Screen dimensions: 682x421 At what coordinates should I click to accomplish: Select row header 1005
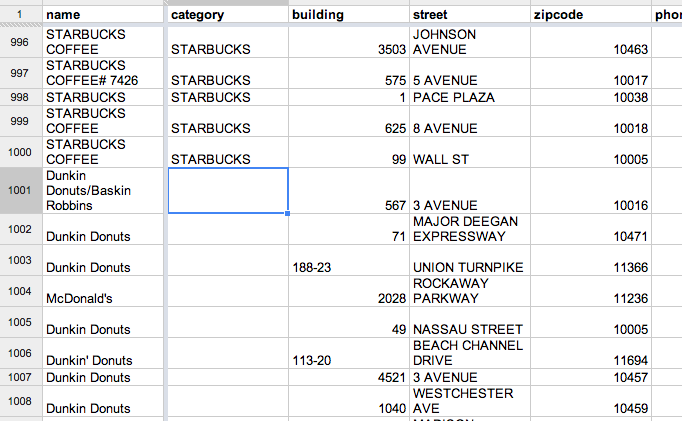point(21,322)
